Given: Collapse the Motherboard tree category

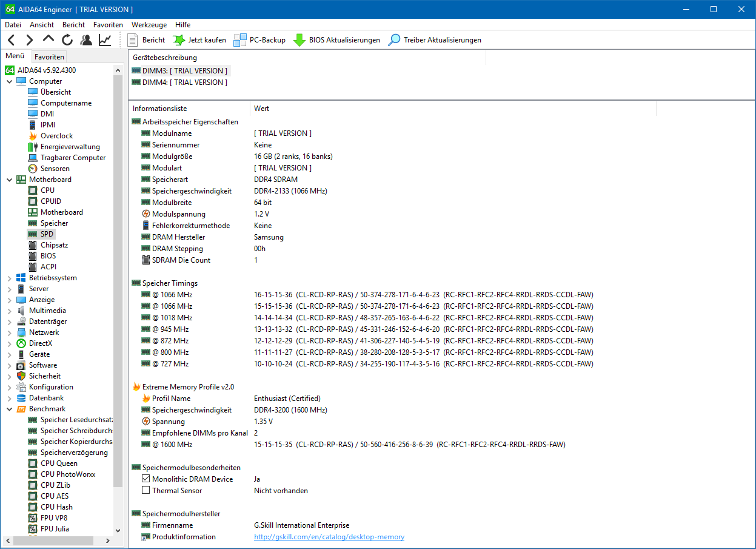Looking at the screenshot, I should tap(10, 180).
